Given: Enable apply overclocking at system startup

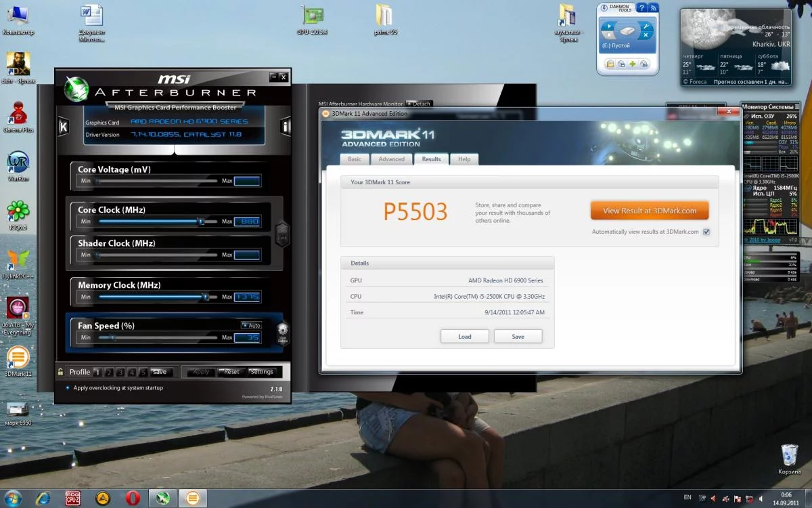Looking at the screenshot, I should coord(67,388).
